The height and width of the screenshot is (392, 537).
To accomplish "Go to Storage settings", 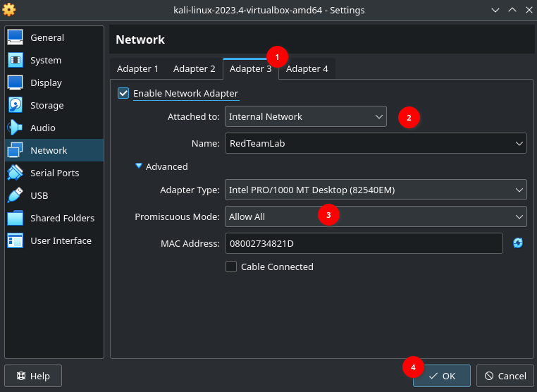I will 54,105.
